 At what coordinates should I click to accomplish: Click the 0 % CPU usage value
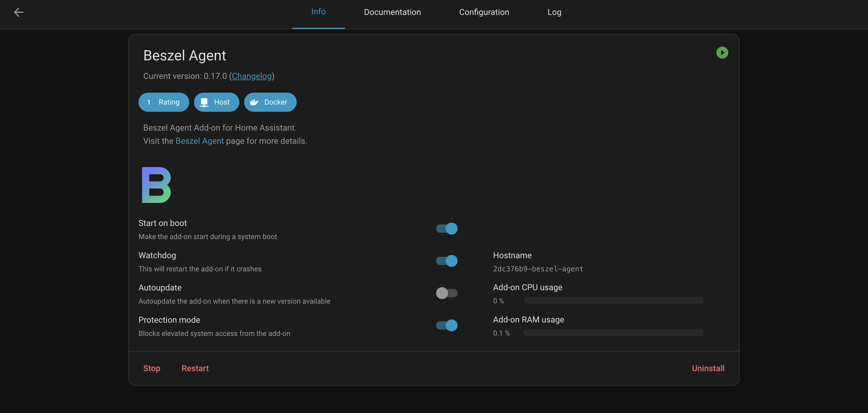click(x=498, y=301)
